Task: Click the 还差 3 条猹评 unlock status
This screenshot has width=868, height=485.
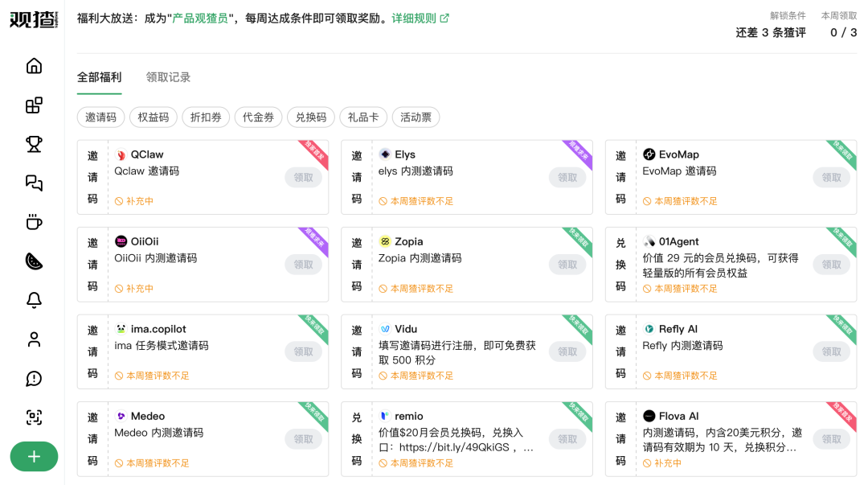Action: (x=771, y=33)
